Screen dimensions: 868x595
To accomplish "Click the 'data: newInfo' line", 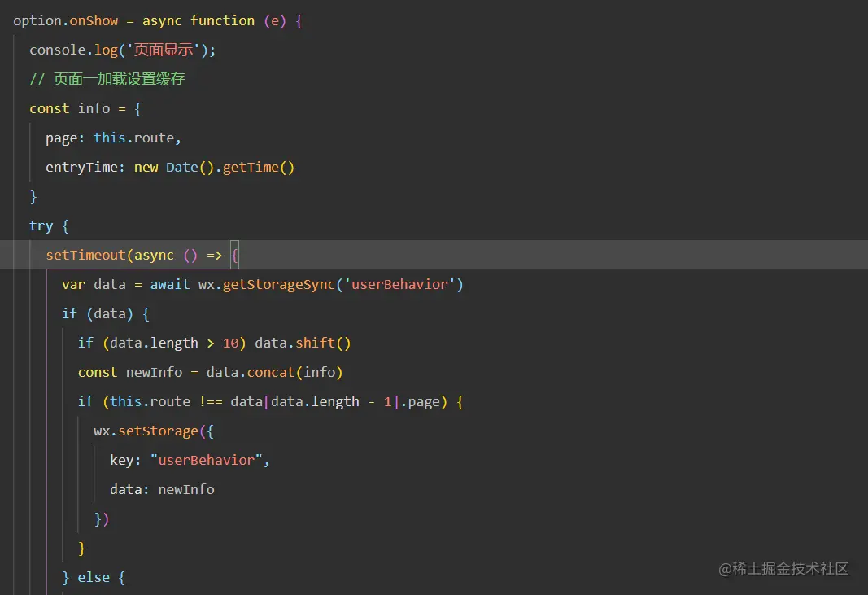I will click(162, 490).
